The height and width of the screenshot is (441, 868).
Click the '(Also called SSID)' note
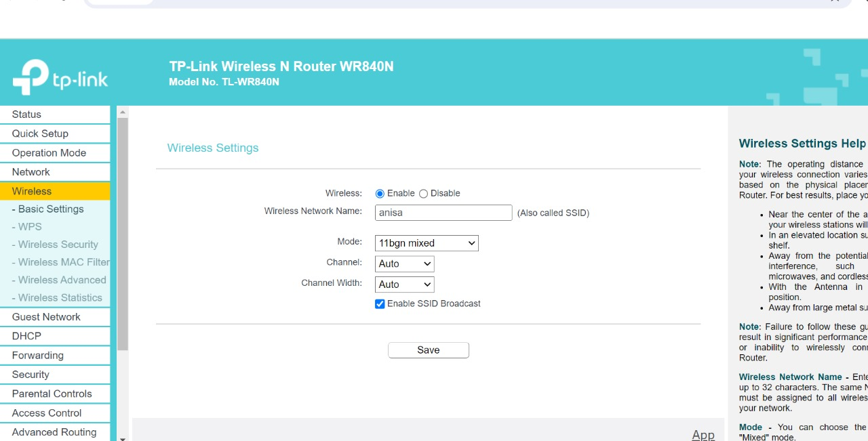[553, 213]
